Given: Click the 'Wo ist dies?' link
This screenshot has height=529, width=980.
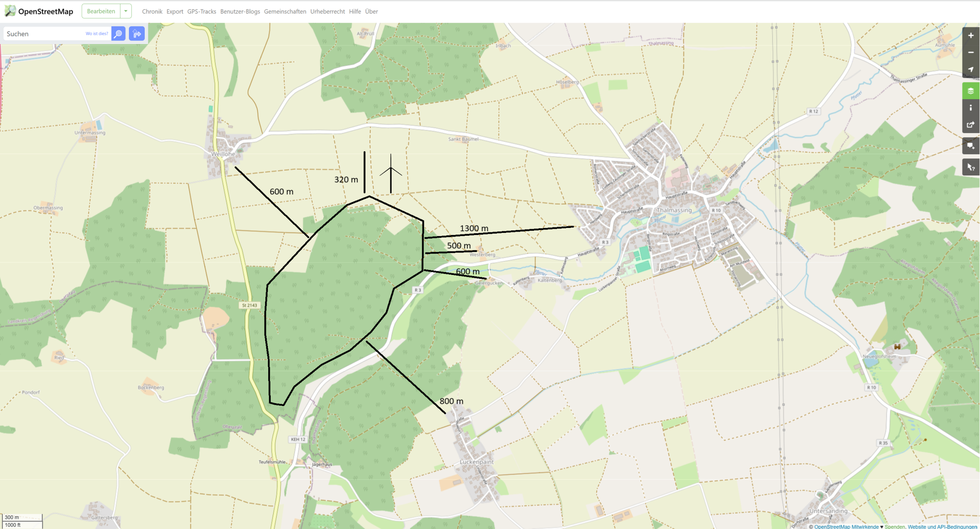Looking at the screenshot, I should pyautogui.click(x=97, y=33).
